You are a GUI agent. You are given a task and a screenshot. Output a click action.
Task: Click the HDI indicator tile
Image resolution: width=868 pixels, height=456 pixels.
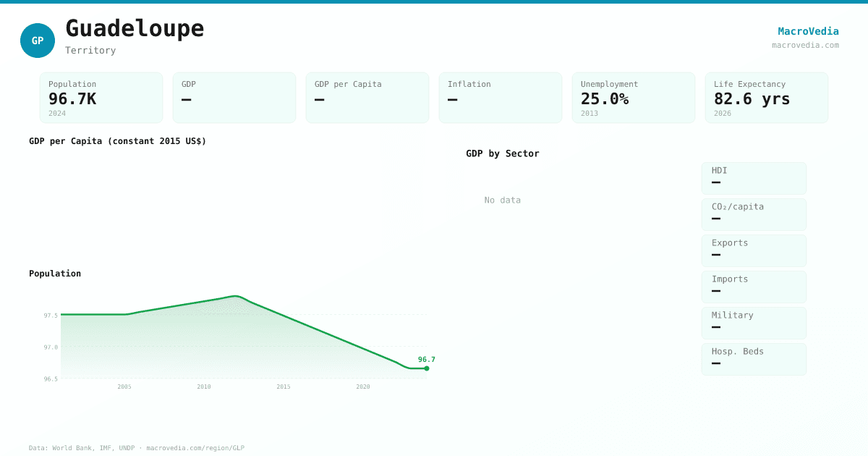coord(754,178)
